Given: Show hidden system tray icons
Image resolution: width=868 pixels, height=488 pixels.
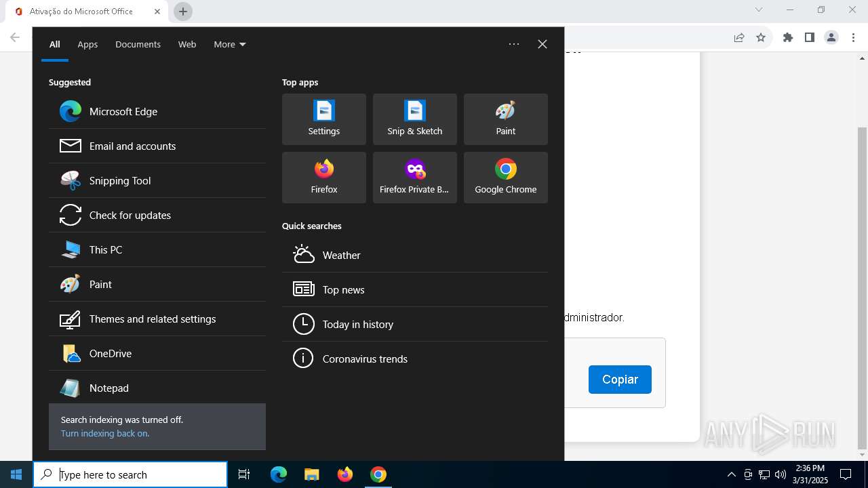Looking at the screenshot, I should point(731,474).
